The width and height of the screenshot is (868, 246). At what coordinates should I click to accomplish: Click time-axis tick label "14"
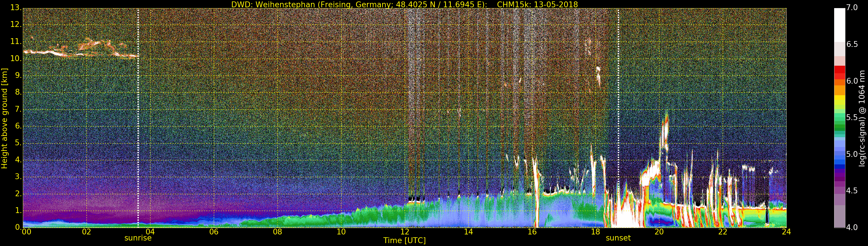coord(468,232)
